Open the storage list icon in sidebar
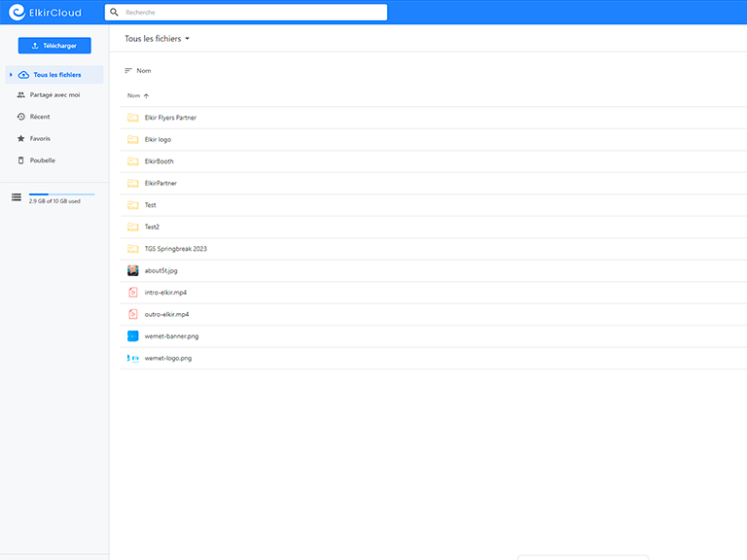 [16, 197]
